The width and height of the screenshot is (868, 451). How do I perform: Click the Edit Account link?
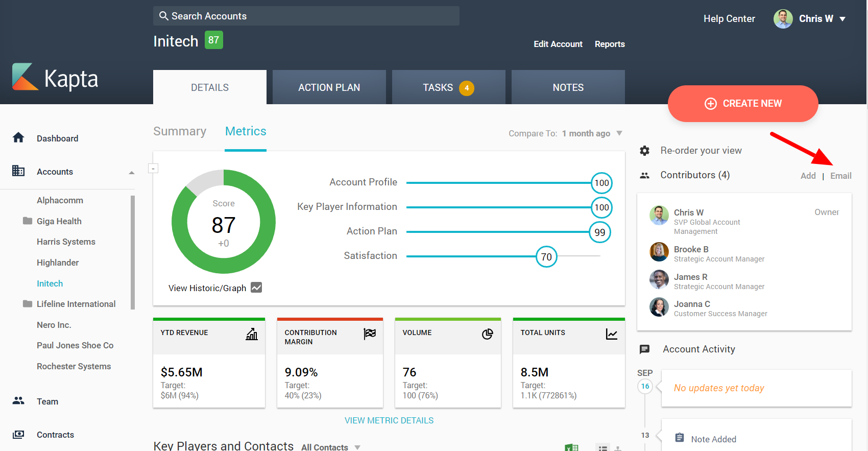click(x=558, y=44)
